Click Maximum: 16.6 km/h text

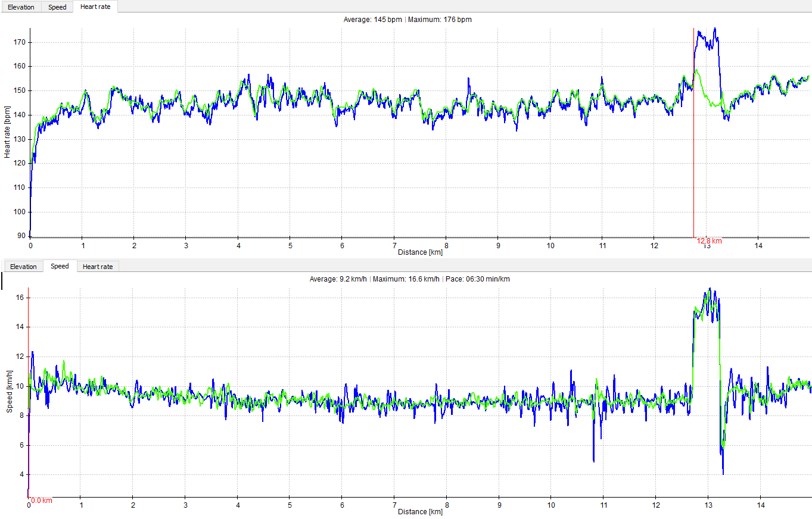[x=407, y=279]
